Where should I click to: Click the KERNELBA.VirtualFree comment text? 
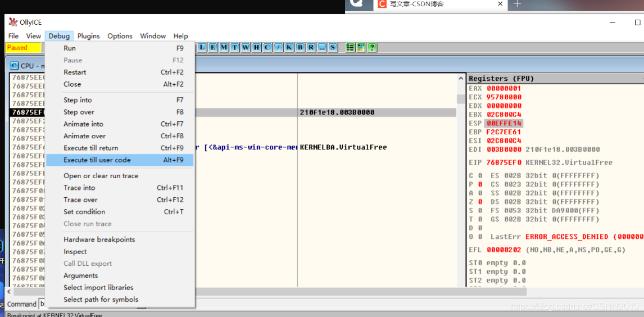344,147
